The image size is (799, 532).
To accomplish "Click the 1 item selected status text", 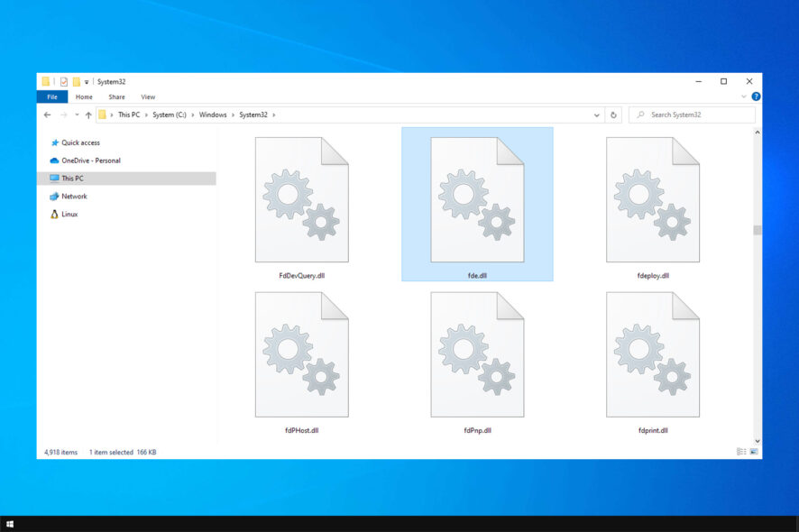I will 111,452.
